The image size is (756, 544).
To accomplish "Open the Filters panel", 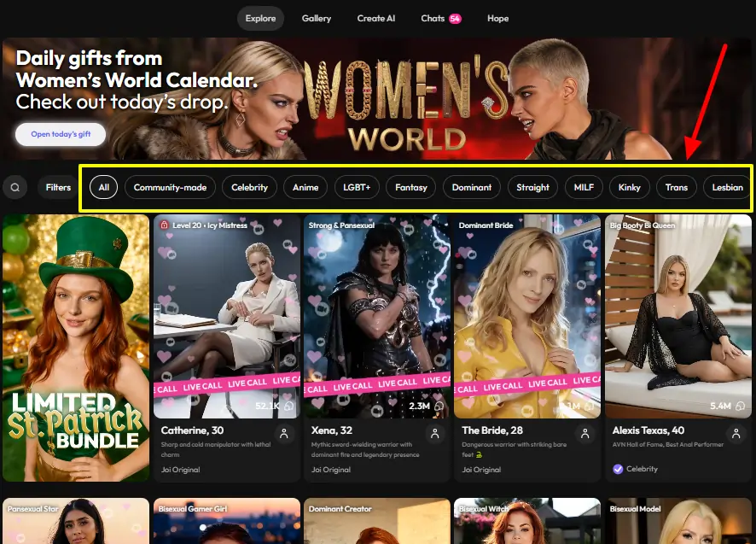I will (58, 187).
